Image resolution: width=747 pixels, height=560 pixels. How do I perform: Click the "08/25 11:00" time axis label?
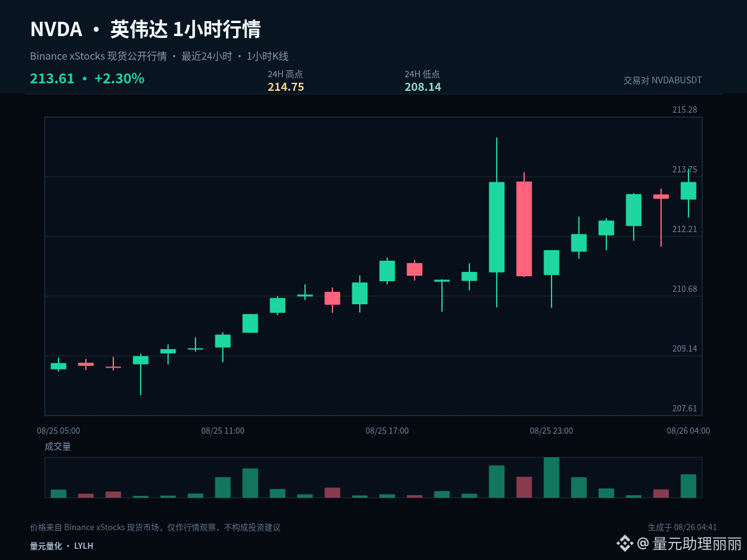click(x=223, y=431)
